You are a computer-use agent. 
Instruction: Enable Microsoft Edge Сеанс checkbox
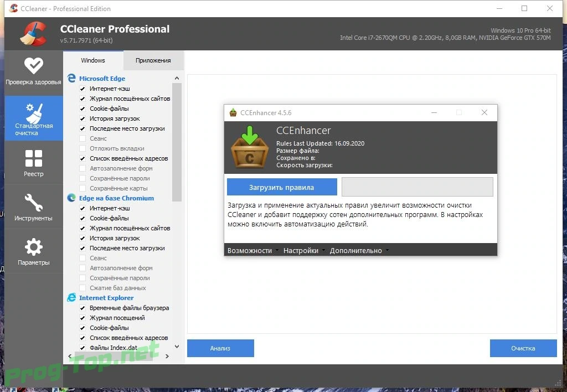click(83, 138)
